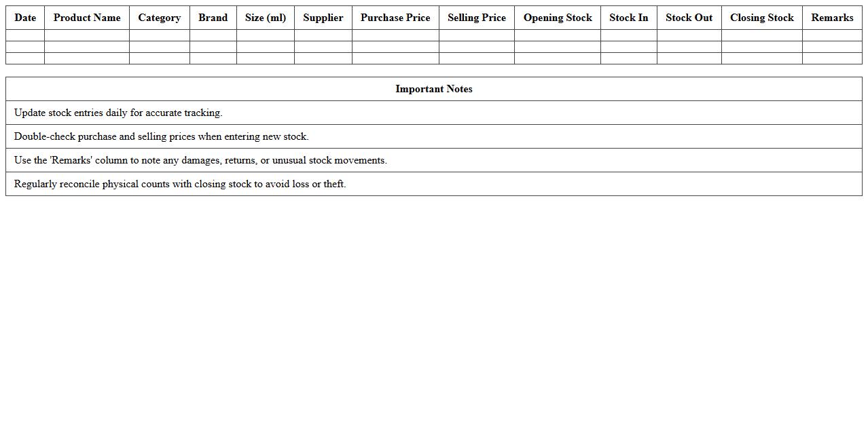The image size is (868, 441).
Task: Select the Selling Price header
Action: click(x=476, y=18)
